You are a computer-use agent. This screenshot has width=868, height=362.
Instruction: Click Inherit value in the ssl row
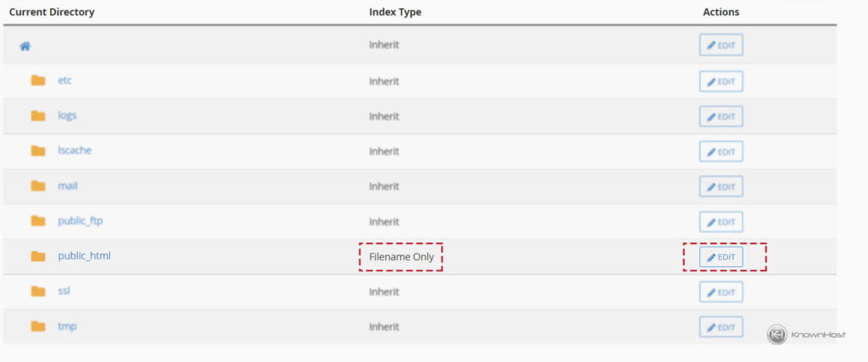click(x=384, y=292)
